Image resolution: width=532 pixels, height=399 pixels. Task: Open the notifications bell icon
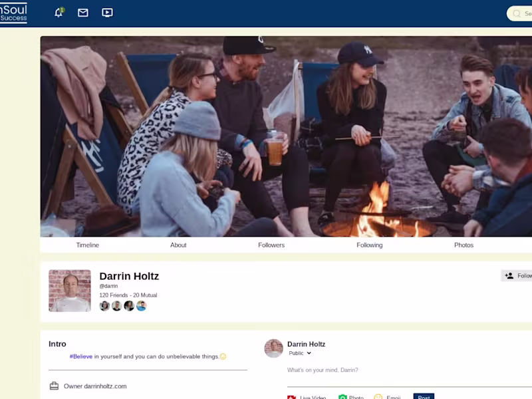[59, 13]
